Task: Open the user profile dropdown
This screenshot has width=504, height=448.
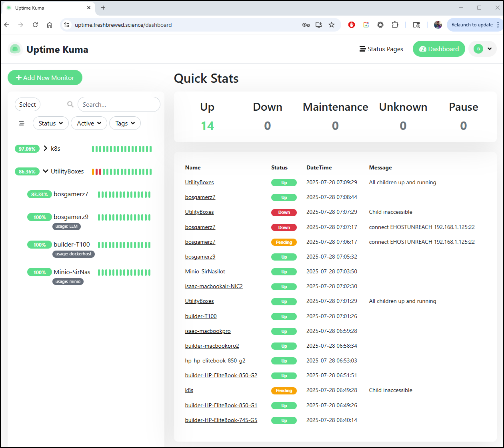Action: [x=483, y=49]
